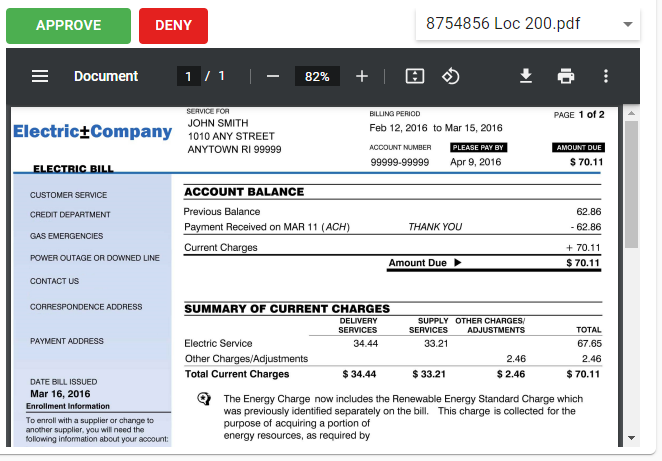Click the Current Charges row label
Image resolution: width=662 pixels, height=461 pixels.
(221, 247)
